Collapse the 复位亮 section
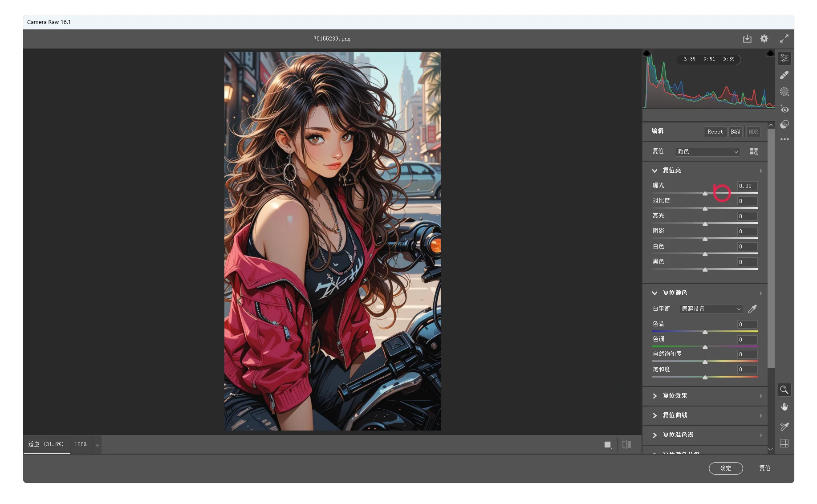This screenshot has height=504, width=817. [x=654, y=171]
